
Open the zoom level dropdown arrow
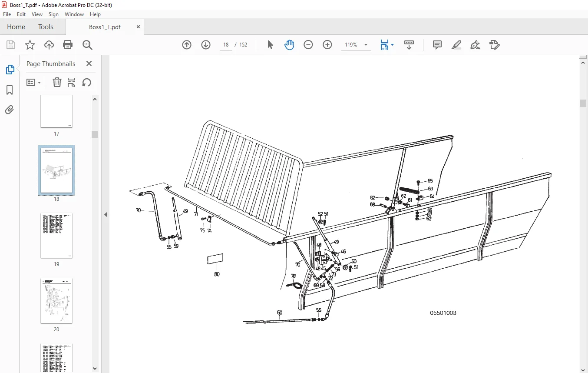coord(366,45)
